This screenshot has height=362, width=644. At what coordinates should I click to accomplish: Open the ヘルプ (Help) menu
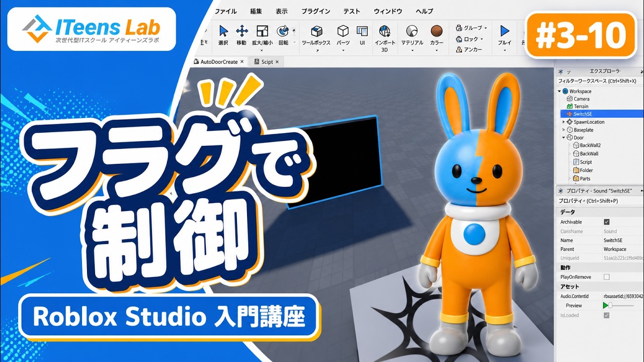pos(424,11)
